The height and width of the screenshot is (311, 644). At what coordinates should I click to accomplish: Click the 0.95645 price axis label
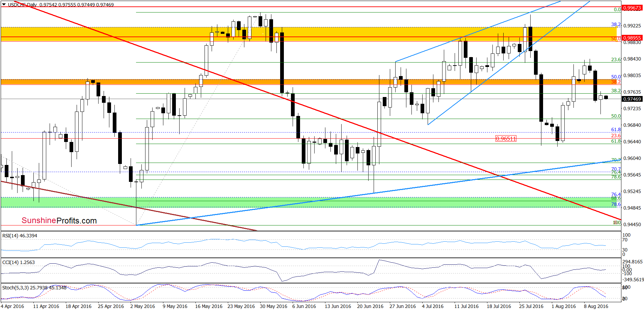(632, 175)
